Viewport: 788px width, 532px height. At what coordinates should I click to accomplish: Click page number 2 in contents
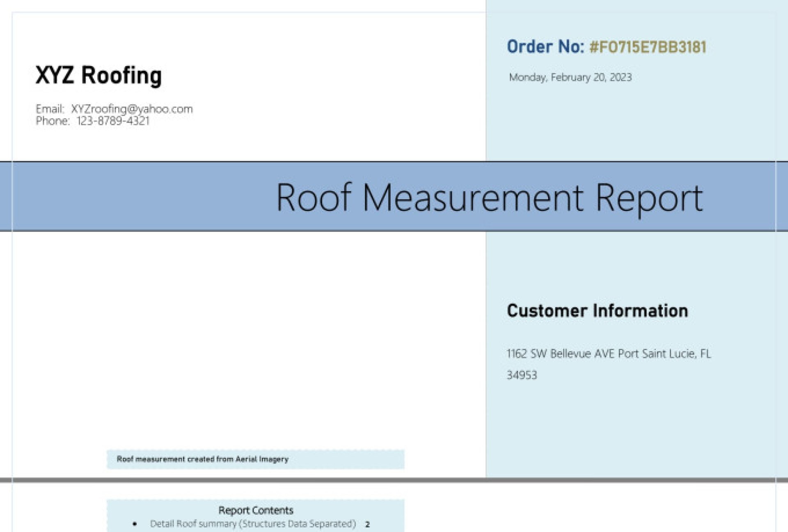(x=367, y=524)
